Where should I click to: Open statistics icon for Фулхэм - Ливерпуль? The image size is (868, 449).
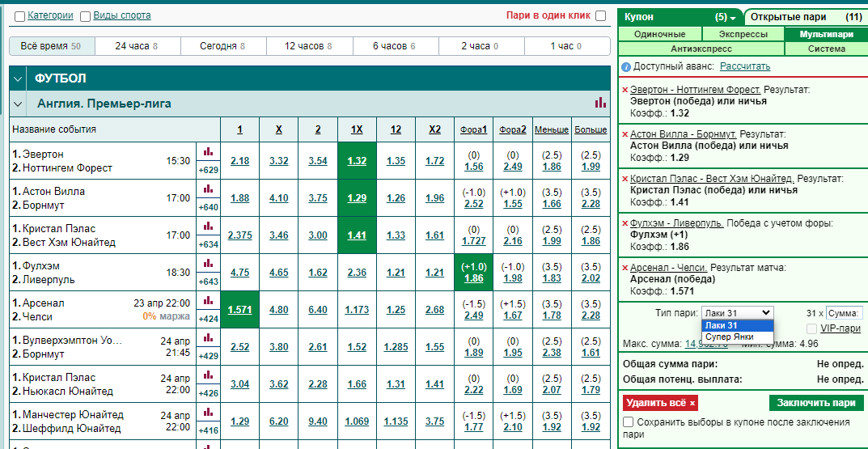pyautogui.click(x=208, y=264)
